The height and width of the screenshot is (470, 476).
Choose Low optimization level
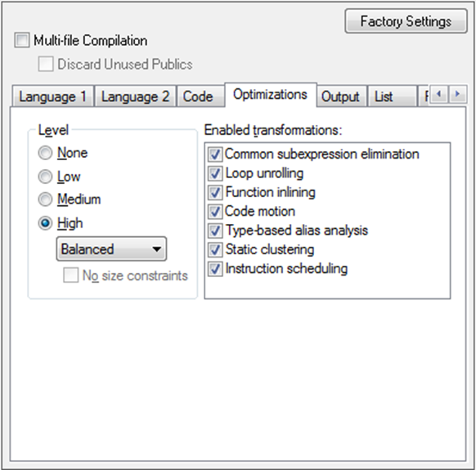[x=45, y=177]
